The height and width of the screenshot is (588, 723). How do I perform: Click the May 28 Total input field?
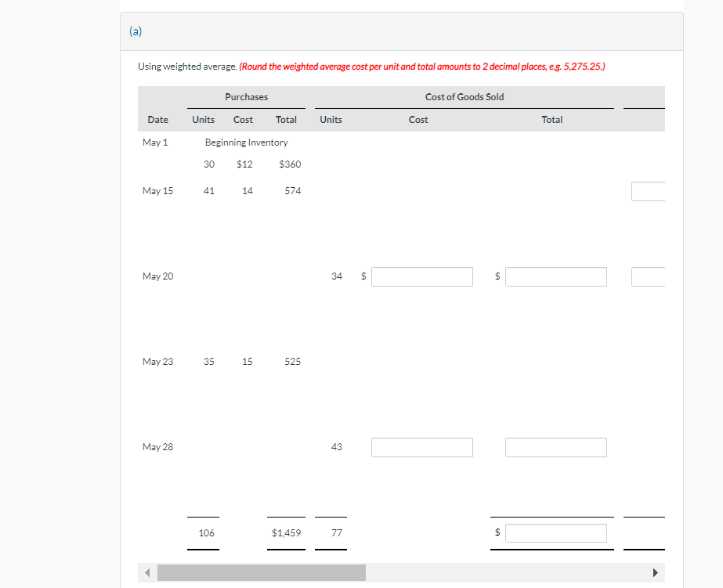point(555,447)
